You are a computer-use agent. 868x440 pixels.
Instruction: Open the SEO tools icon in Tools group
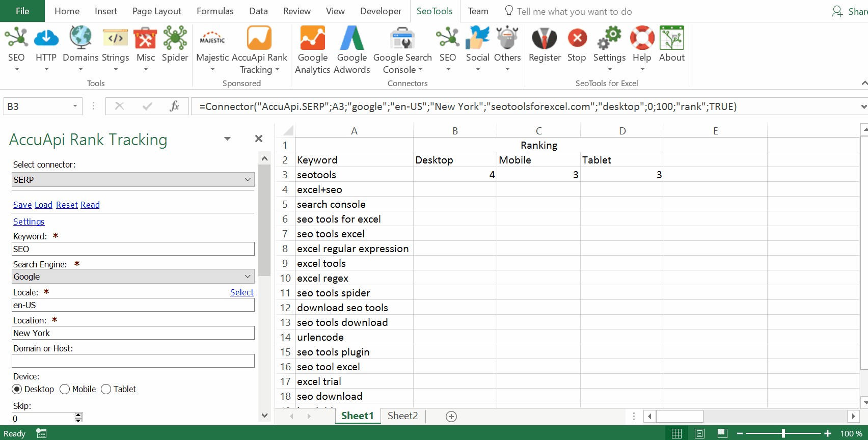pyautogui.click(x=16, y=38)
